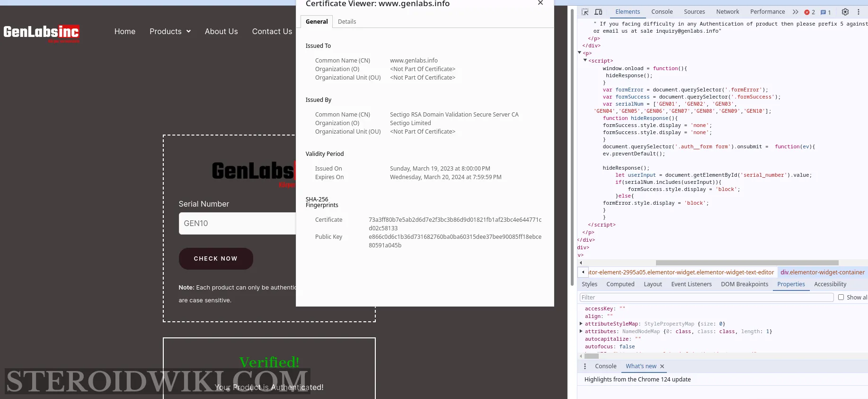Click the DOM tree horizontal scrollbar thumb
The image size is (868, 399).
click(747, 263)
